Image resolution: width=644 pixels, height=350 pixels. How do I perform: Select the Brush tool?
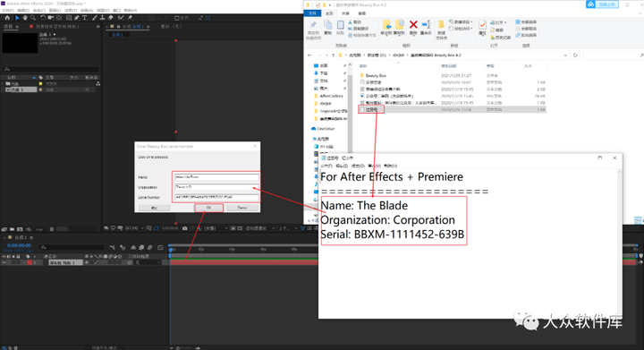click(x=95, y=18)
